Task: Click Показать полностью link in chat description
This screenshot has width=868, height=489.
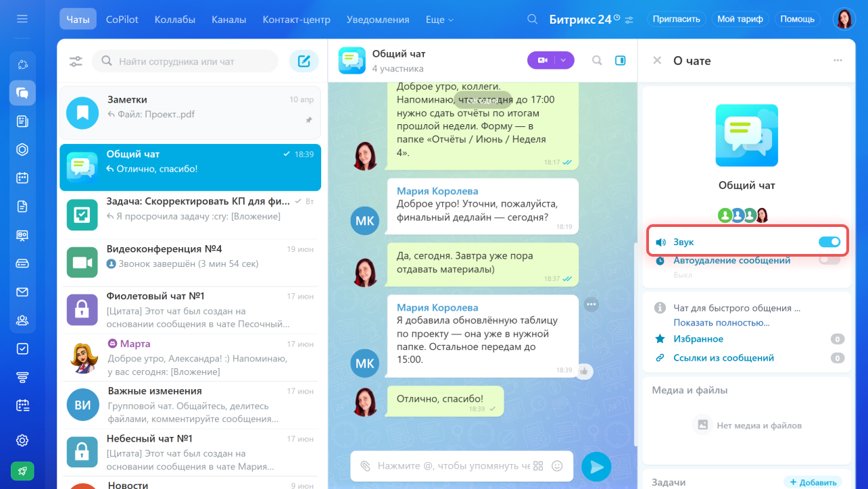Action: [721, 323]
